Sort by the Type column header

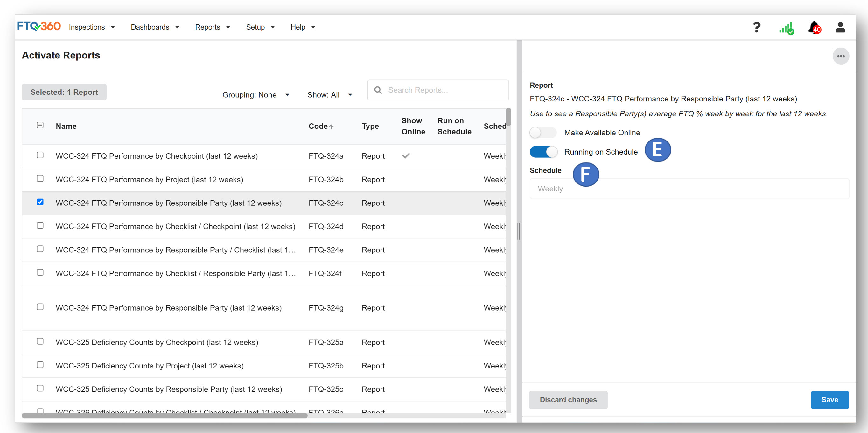coord(370,126)
